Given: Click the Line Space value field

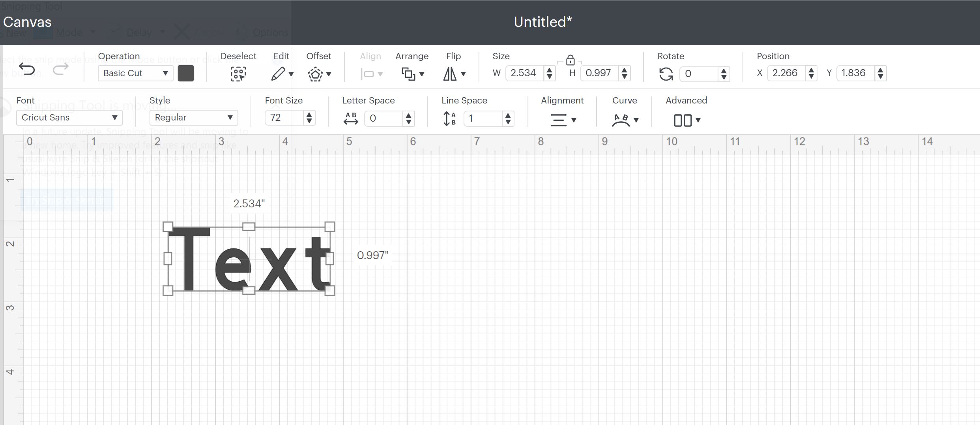Looking at the screenshot, I should tap(483, 118).
